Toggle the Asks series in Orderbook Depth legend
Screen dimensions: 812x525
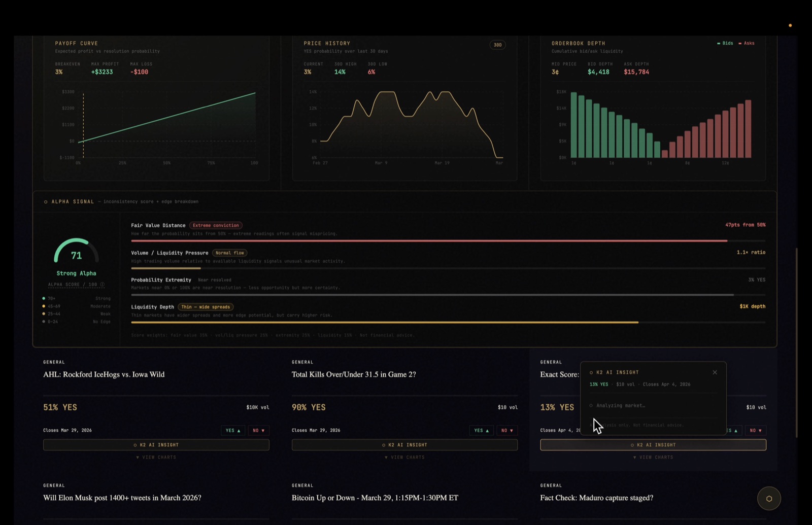pos(747,43)
